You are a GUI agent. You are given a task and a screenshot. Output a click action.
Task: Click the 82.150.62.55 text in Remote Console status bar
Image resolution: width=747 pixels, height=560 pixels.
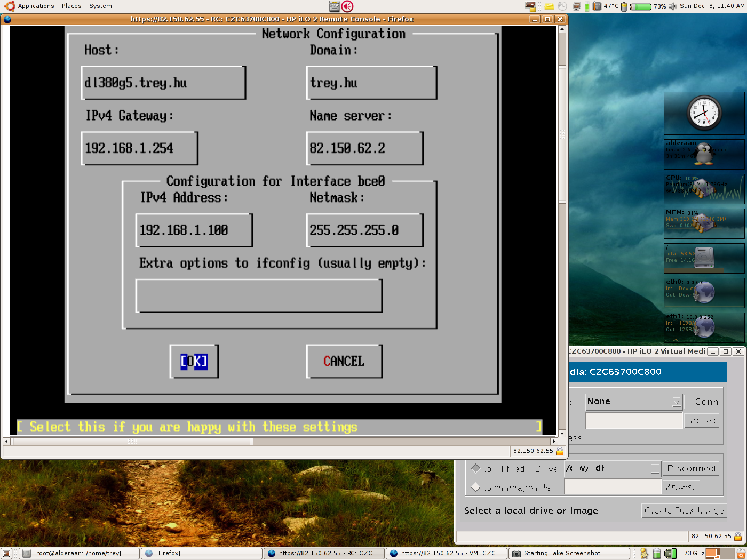pyautogui.click(x=533, y=451)
